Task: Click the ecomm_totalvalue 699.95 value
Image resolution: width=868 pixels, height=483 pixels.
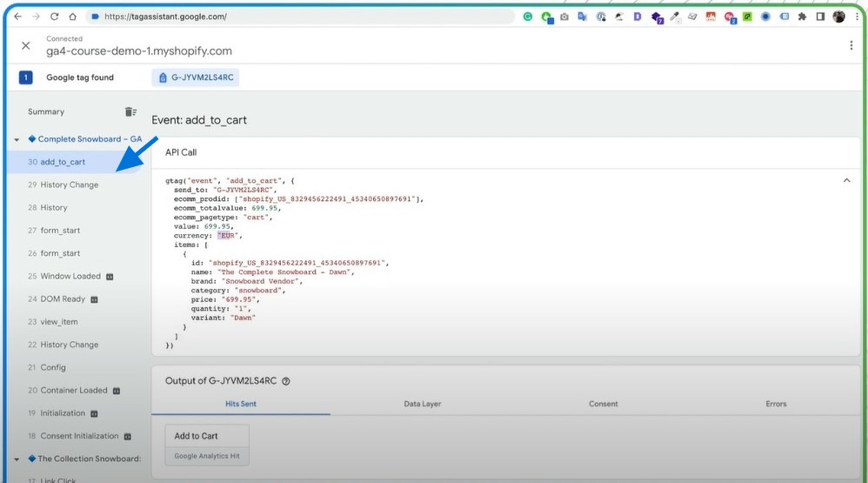Action: click(264, 208)
